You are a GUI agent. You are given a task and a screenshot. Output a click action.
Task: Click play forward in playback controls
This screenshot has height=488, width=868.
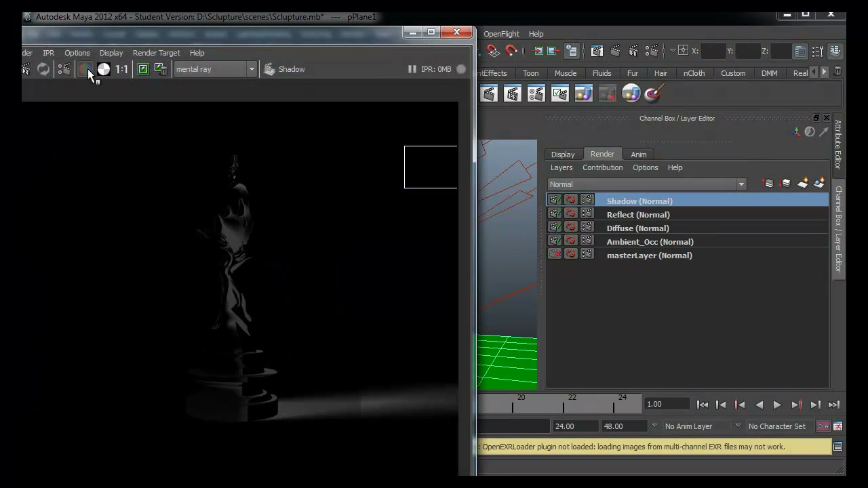[777, 405]
